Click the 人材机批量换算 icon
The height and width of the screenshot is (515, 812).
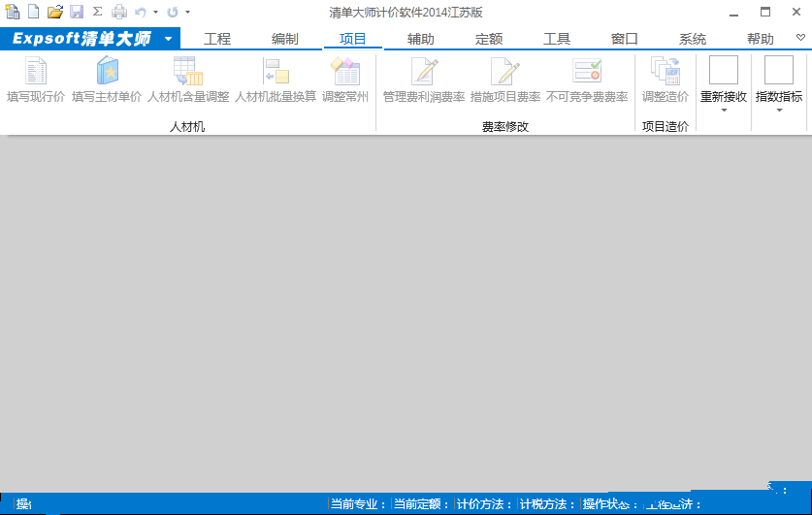276,71
